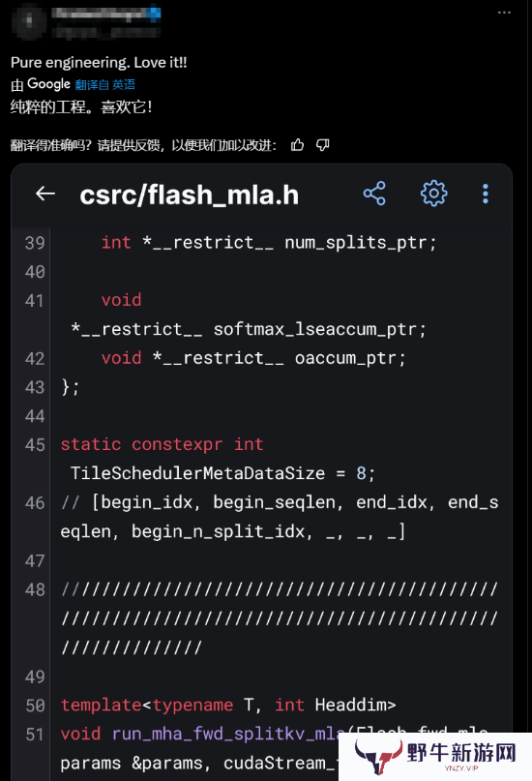This screenshot has width=532, height=781.
Task: Click line number 50 in the gutter
Action: point(35,706)
